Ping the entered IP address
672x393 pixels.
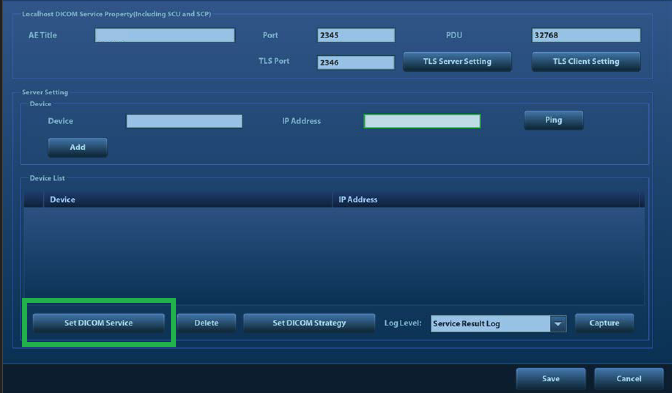pyautogui.click(x=553, y=120)
